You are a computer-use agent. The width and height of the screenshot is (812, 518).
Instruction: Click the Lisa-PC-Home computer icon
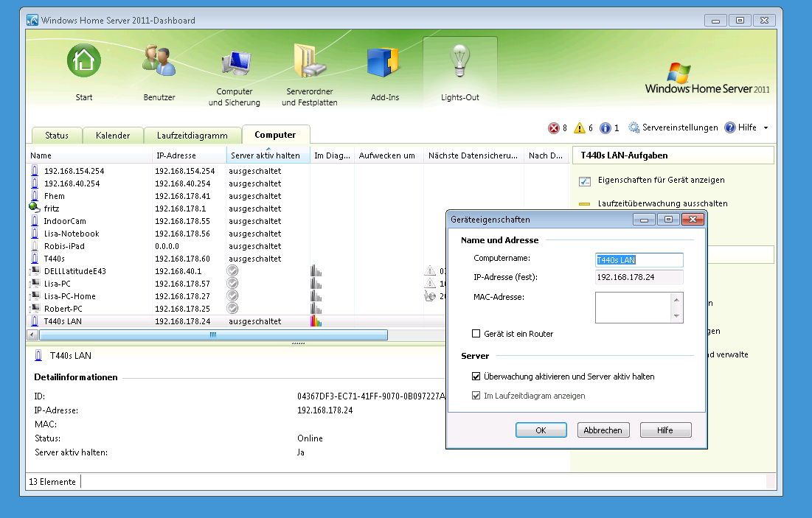[35, 295]
